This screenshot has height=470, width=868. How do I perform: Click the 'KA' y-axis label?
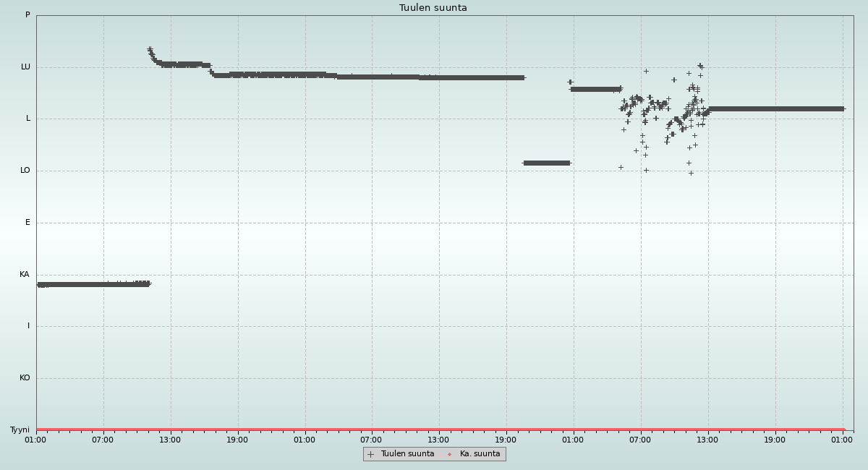point(25,275)
